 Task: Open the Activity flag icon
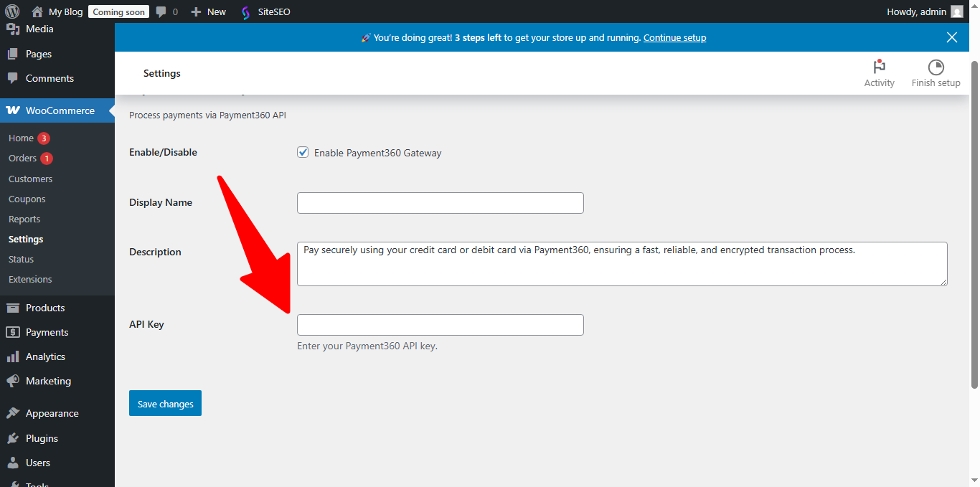tap(879, 67)
